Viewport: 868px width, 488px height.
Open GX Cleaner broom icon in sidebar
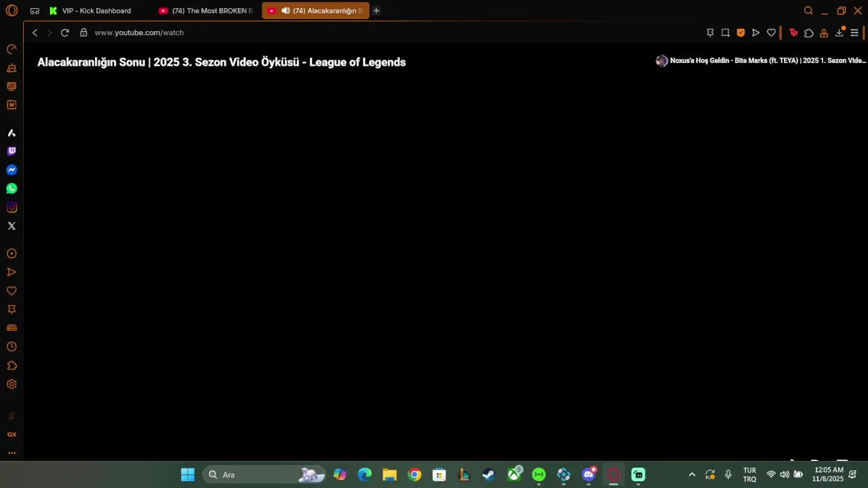coord(12,68)
